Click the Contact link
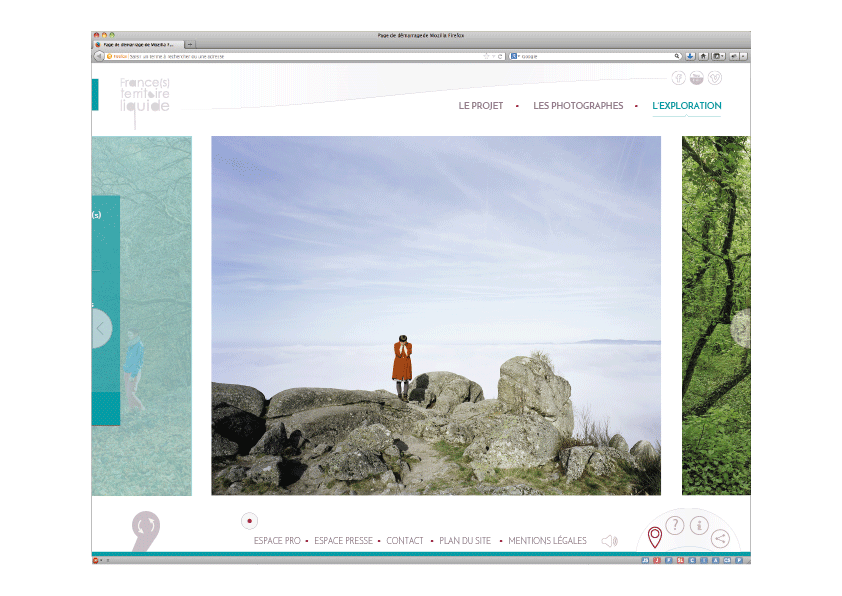This screenshot has height=596, width=842. click(x=405, y=541)
